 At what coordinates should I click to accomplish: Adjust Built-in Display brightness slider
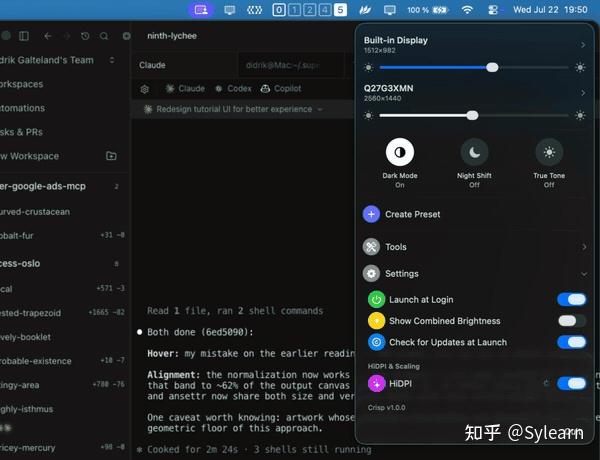[x=474, y=68]
